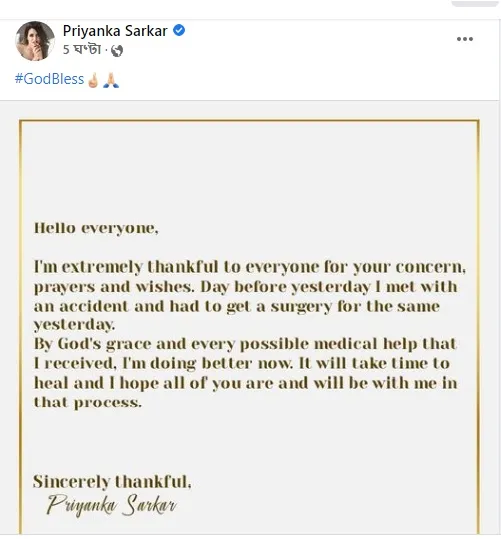Click the Priyanka Sarkar name link
Image resolution: width=501 pixels, height=539 pixels.
[x=115, y=31]
